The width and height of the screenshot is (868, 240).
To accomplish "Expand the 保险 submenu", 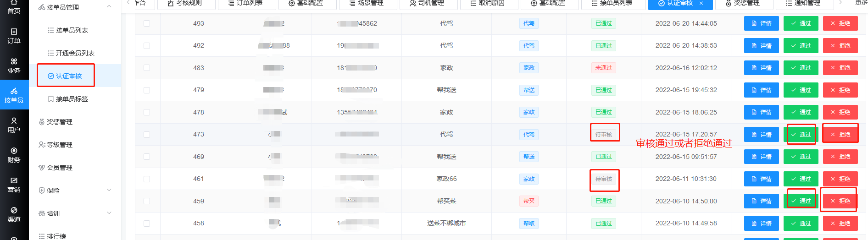I will 109,190.
